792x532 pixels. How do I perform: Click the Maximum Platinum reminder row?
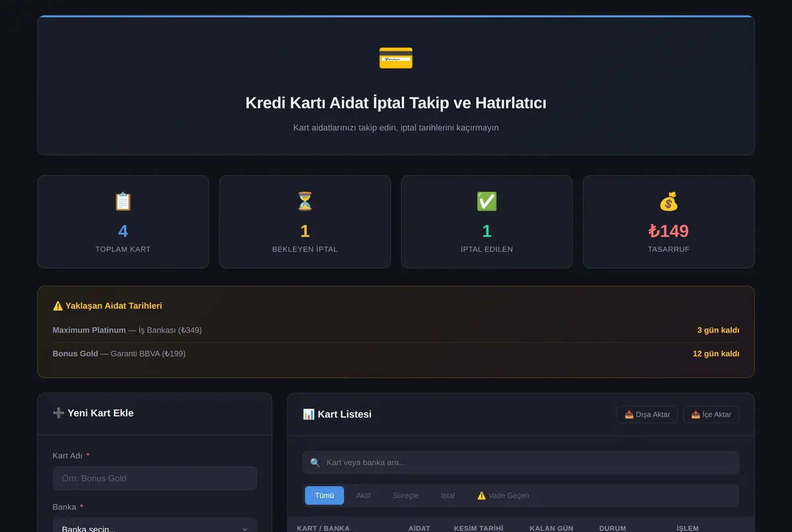[x=396, y=330]
